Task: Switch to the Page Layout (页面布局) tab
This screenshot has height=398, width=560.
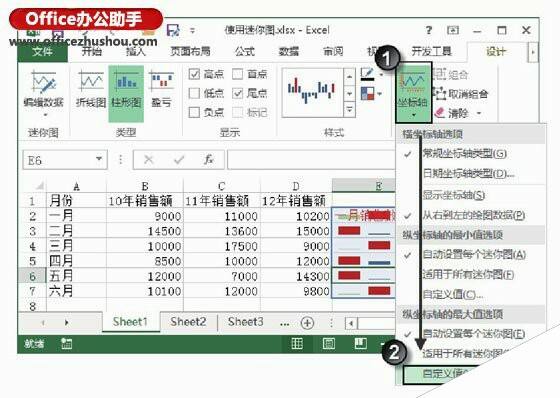Action: coord(190,51)
